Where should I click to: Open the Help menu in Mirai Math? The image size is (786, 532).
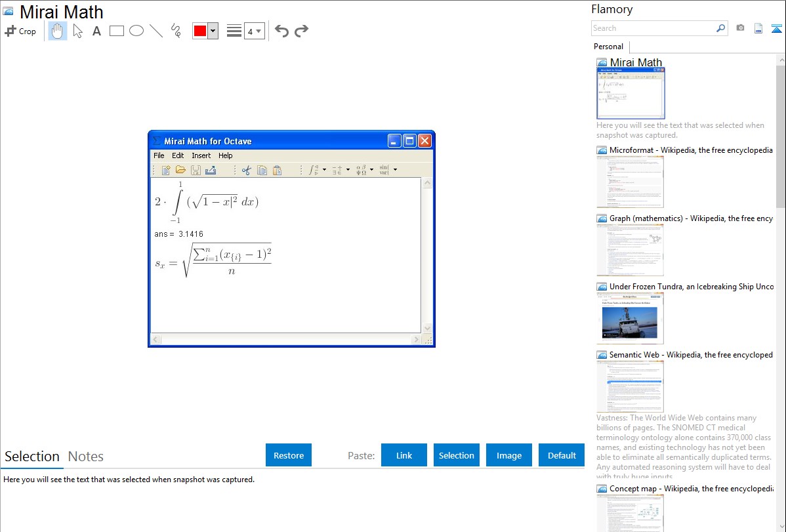(226, 155)
